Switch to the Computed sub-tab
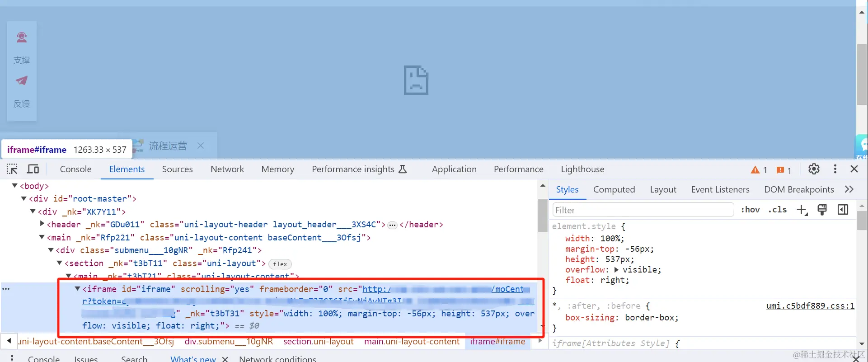The width and height of the screenshot is (868, 362). 614,189
